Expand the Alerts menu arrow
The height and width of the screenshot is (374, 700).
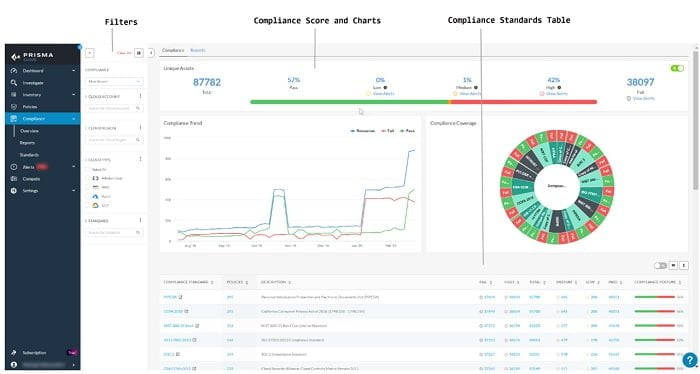point(74,167)
